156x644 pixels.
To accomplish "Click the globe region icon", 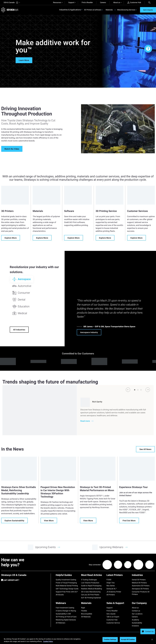I will point(17,3).
